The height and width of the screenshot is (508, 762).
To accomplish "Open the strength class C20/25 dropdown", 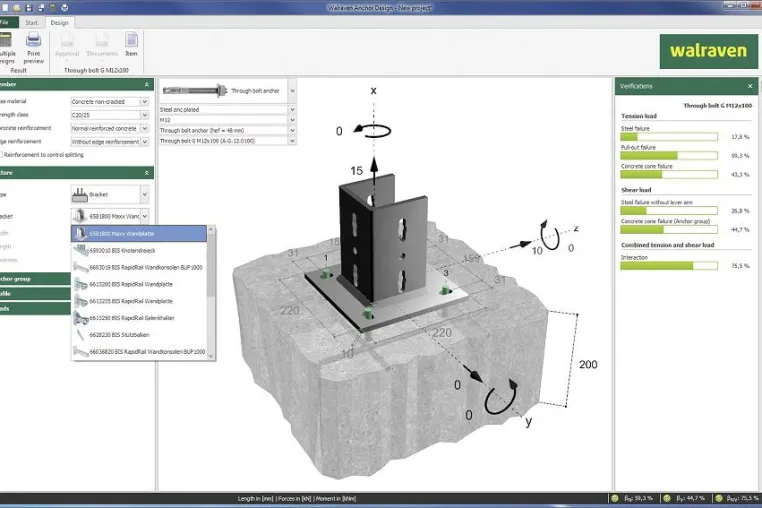I will [x=109, y=115].
